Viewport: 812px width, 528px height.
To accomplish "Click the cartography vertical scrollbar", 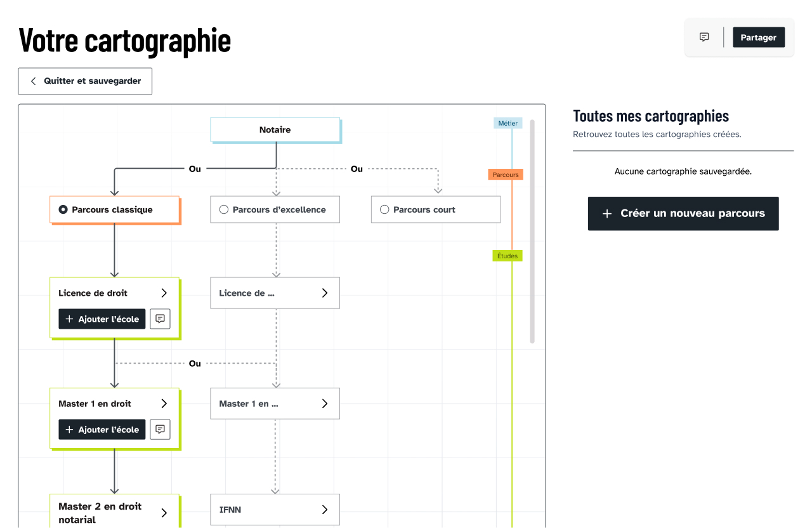I will (x=532, y=231).
